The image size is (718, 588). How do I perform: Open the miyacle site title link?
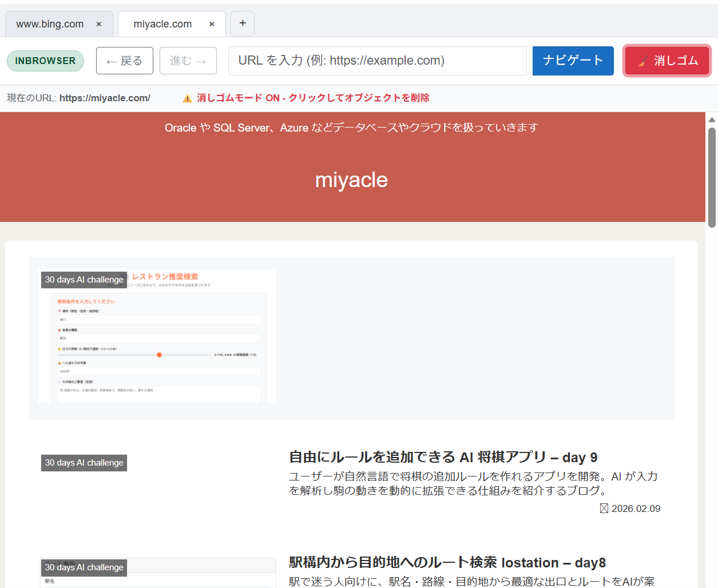pyautogui.click(x=351, y=180)
